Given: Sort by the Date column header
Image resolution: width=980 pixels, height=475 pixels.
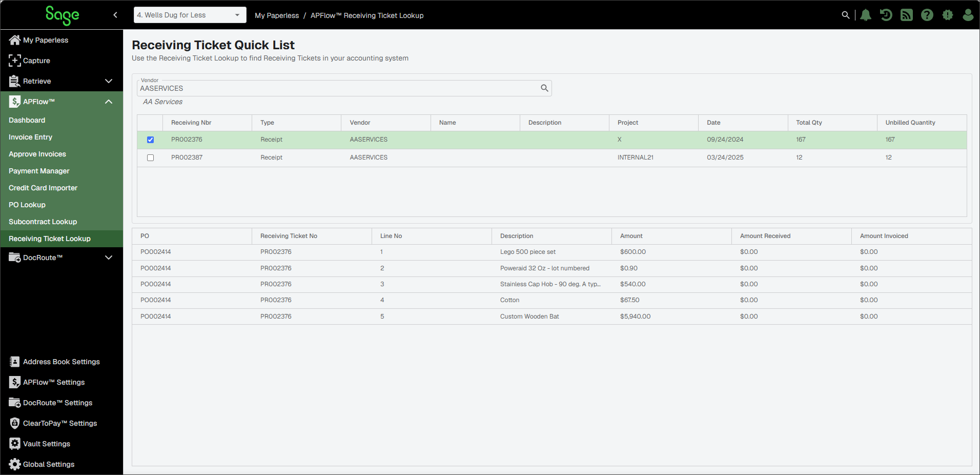Looking at the screenshot, I should pyautogui.click(x=713, y=123).
